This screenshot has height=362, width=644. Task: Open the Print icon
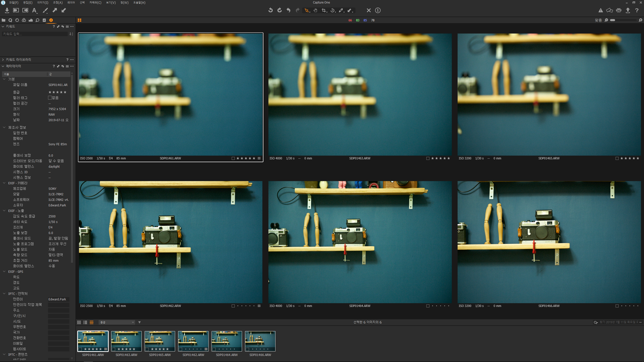tap(619, 10)
